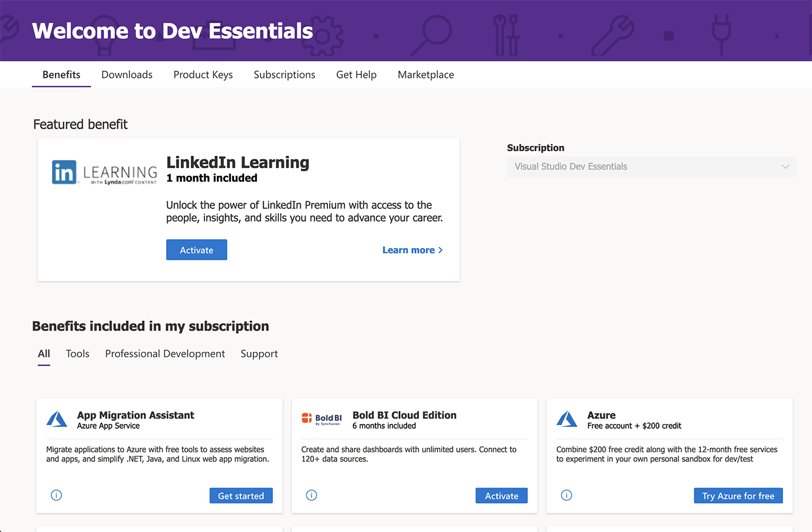Open info details for the Azure benefit
This screenshot has height=532, width=812.
(x=566, y=495)
